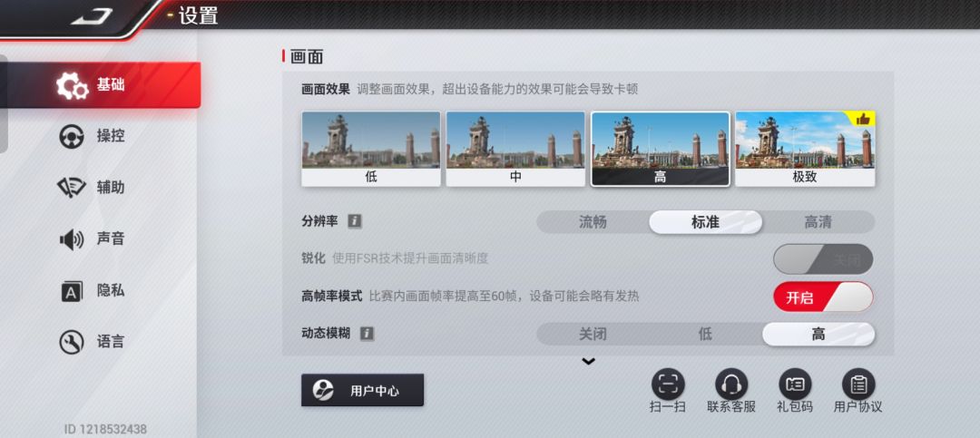Contact support via the 联系客服 headset icon
980x438 pixels.
(x=731, y=384)
